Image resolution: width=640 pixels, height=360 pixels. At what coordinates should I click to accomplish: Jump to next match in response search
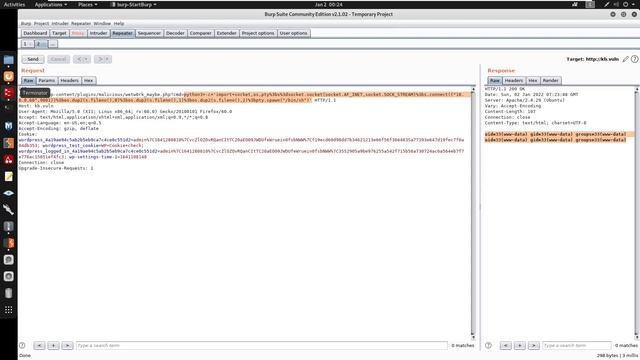click(533, 345)
